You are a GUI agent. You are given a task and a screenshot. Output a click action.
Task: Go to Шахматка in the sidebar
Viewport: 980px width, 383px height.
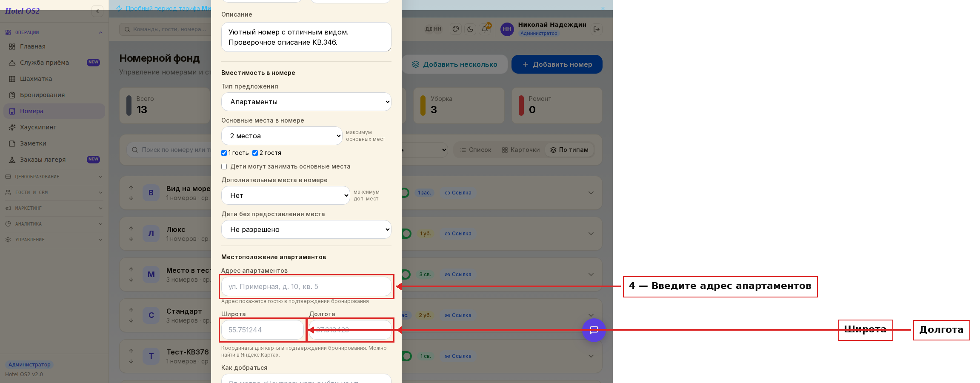36,79
